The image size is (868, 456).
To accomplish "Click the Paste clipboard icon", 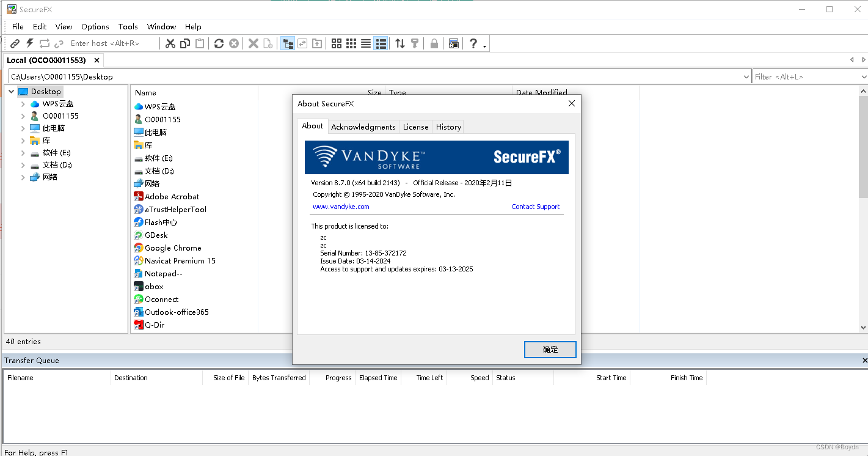I will [200, 43].
